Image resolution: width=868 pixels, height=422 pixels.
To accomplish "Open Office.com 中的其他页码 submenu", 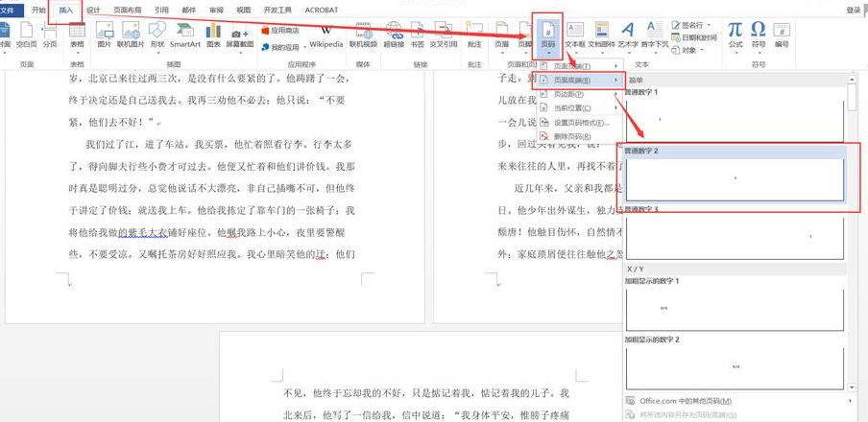I will 738,401.
